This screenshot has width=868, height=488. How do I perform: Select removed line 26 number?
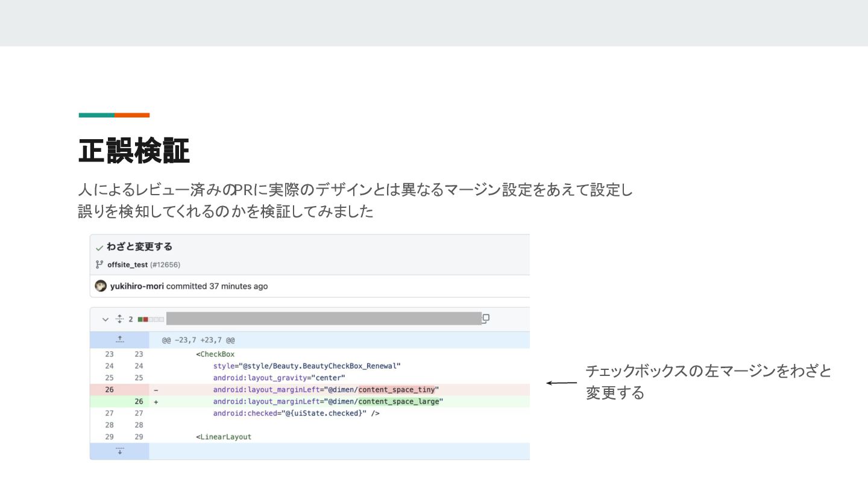109,390
